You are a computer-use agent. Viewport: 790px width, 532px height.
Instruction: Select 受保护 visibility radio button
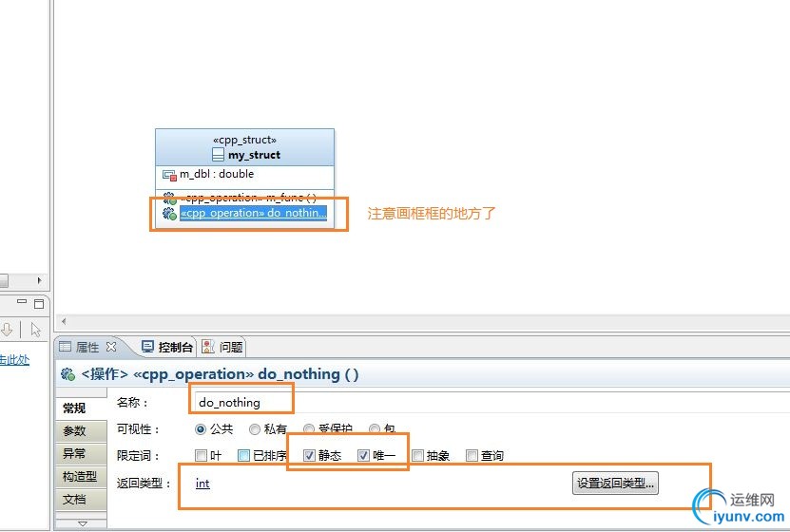click(x=309, y=428)
